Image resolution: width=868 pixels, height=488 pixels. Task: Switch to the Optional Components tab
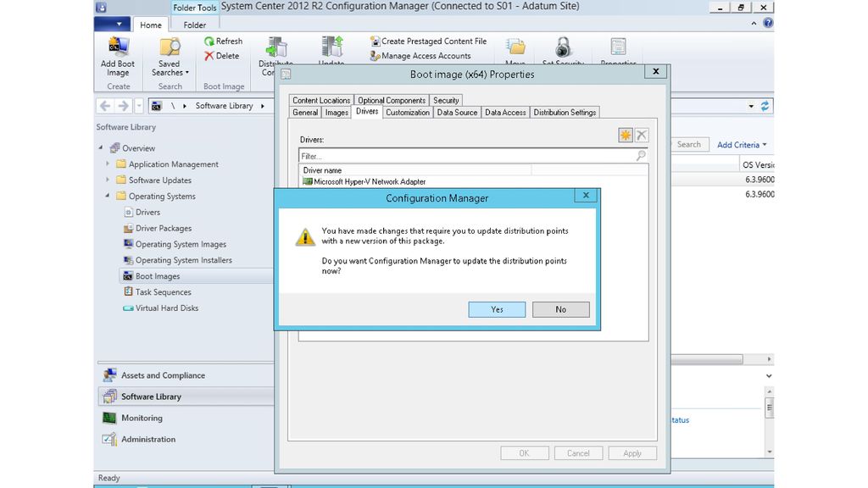pyautogui.click(x=392, y=100)
